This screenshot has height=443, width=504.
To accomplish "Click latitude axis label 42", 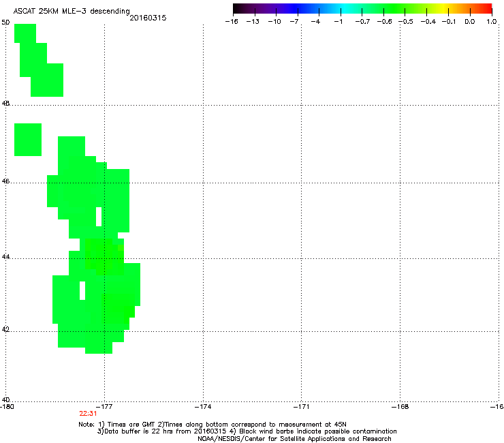I will pyautogui.click(x=5, y=330).
